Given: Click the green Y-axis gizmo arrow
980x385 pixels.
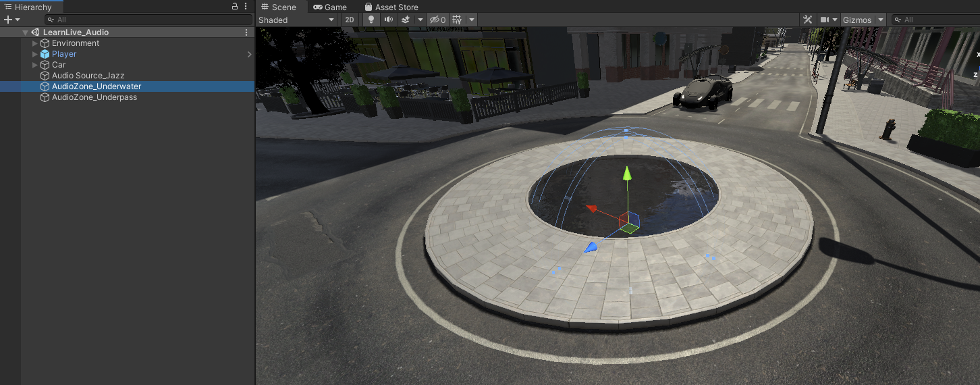Looking at the screenshot, I should [x=627, y=174].
